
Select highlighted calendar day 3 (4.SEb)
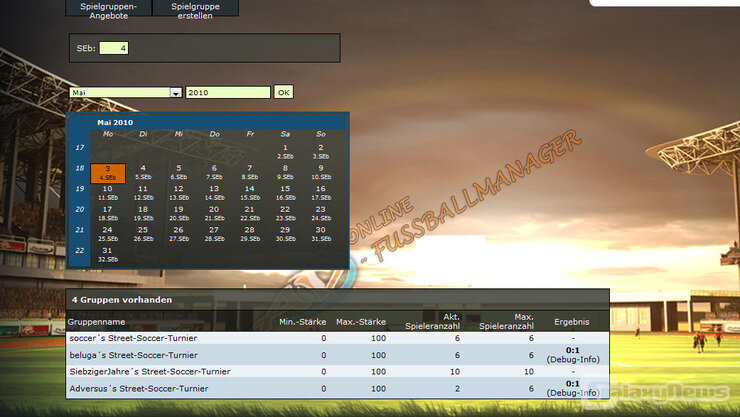(x=108, y=173)
